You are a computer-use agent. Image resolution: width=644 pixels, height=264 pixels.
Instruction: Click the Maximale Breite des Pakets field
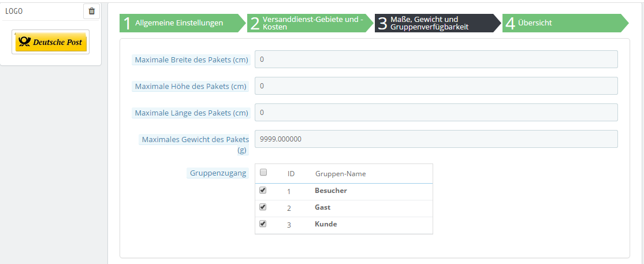(x=436, y=60)
